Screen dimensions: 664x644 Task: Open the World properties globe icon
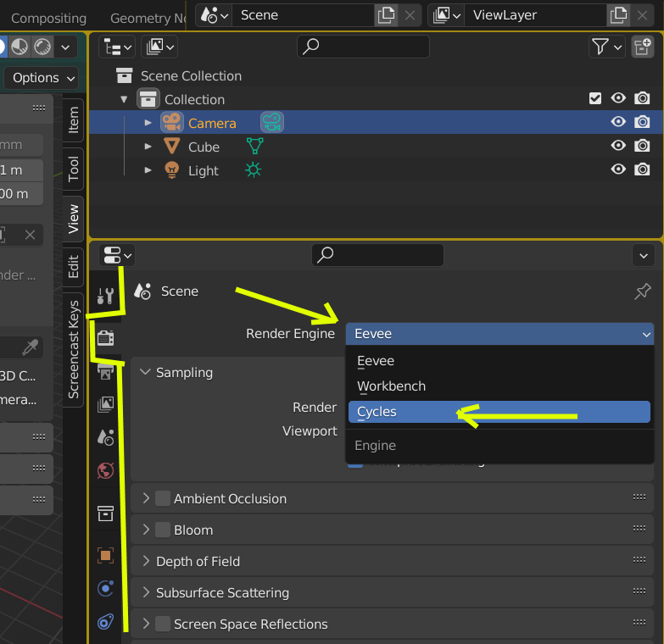105,470
